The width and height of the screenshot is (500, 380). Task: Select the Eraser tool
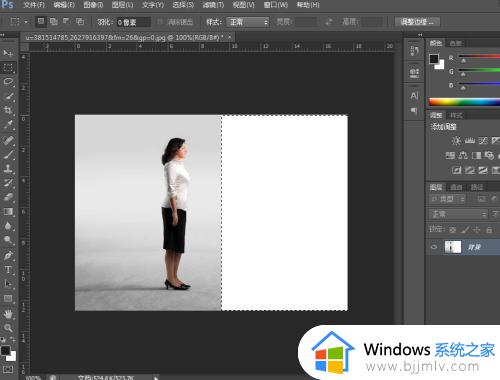point(8,197)
